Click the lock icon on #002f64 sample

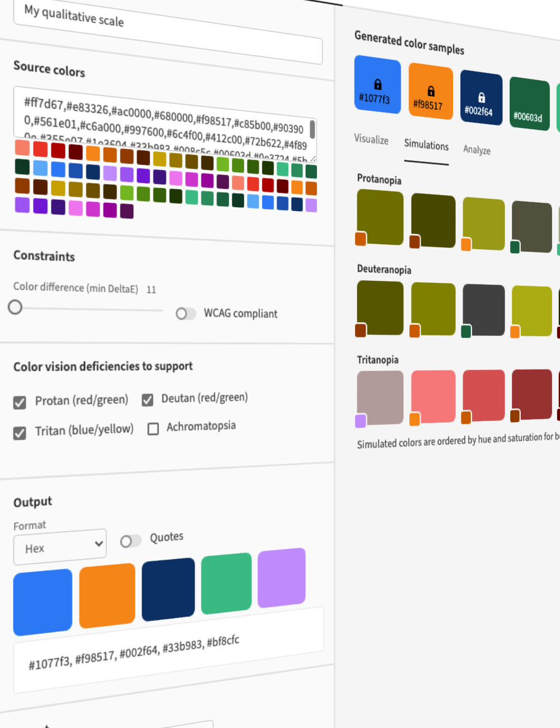click(481, 97)
